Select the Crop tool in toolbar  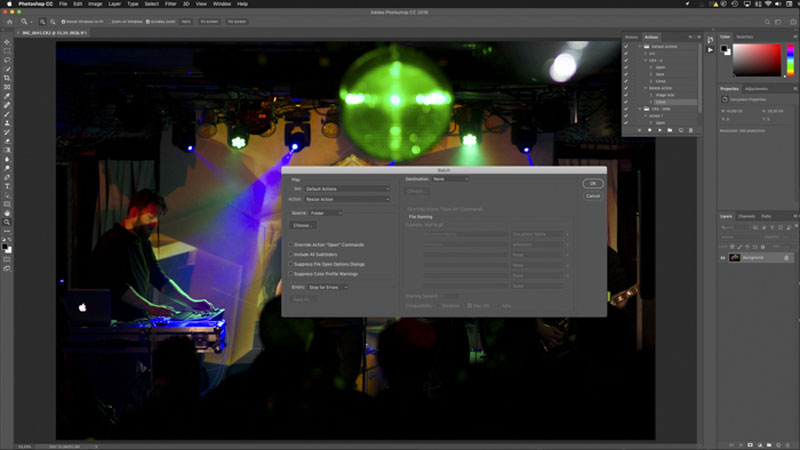[x=7, y=78]
